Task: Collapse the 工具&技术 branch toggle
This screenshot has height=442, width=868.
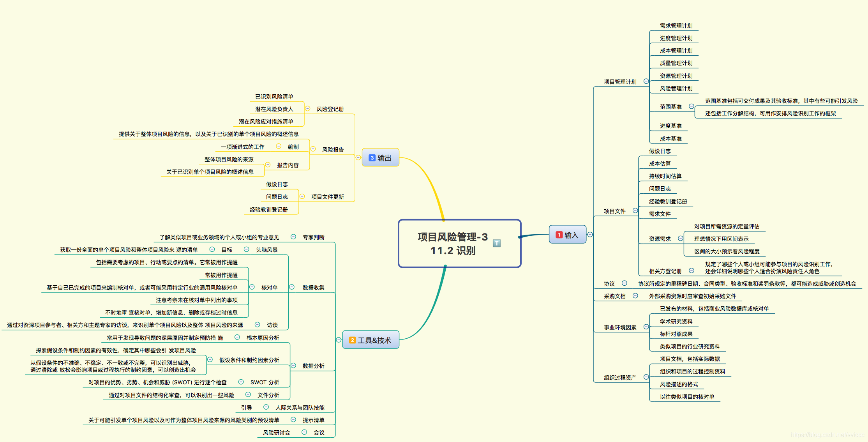Action: (x=339, y=340)
